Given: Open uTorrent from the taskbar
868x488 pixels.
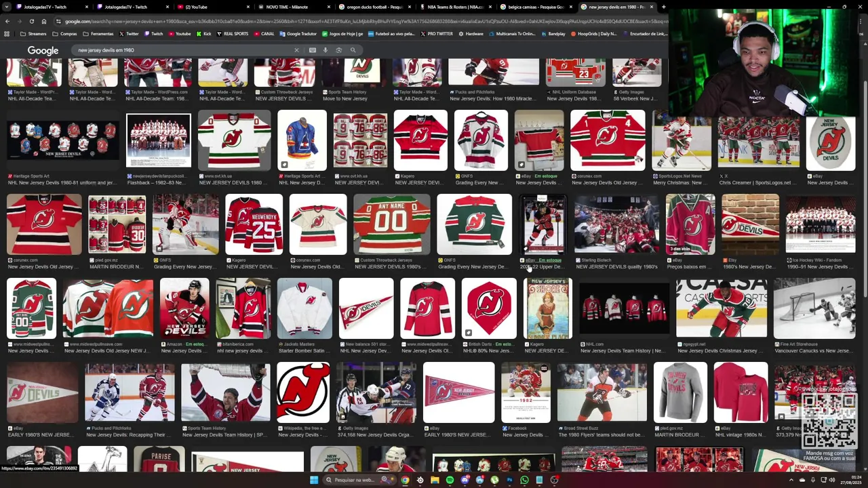Looking at the screenshot, I should pyautogui.click(x=494, y=480).
